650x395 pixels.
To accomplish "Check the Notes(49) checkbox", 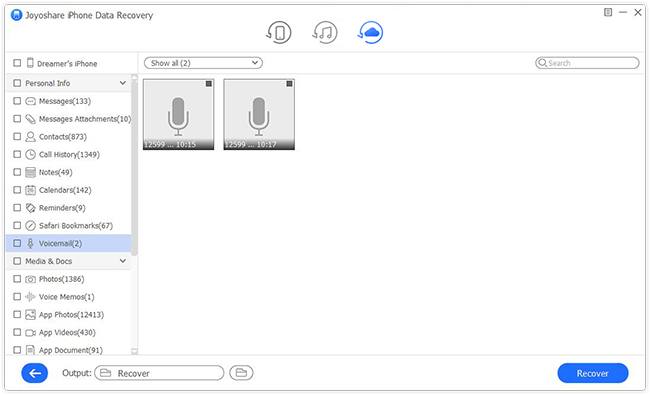I will [17, 172].
